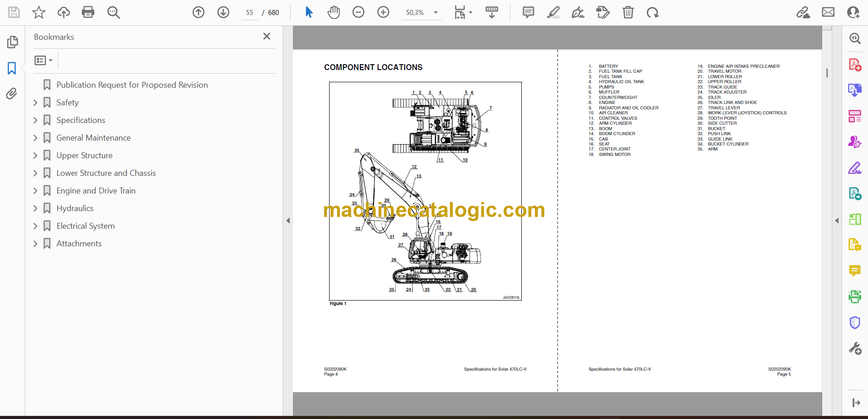Select the Electrical System bookmark label
The width and height of the screenshot is (868, 419).
tap(85, 226)
